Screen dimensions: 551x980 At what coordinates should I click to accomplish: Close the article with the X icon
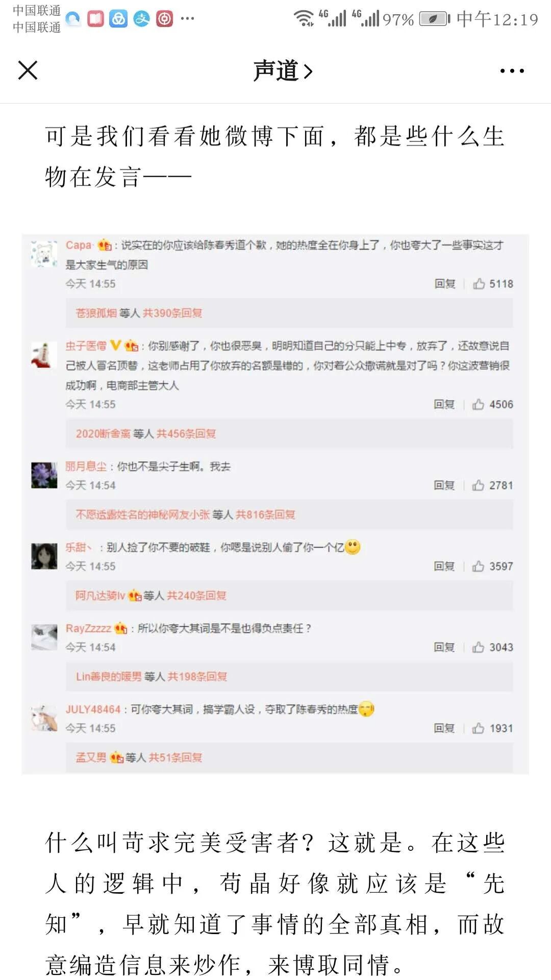[28, 70]
